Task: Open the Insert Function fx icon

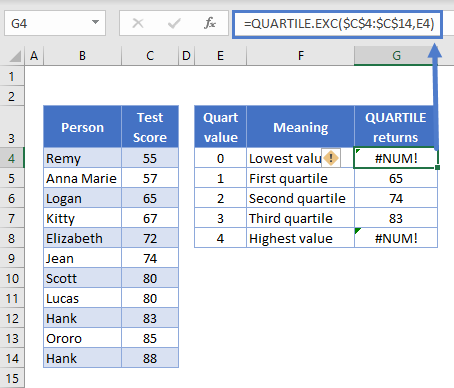Action: [x=210, y=23]
